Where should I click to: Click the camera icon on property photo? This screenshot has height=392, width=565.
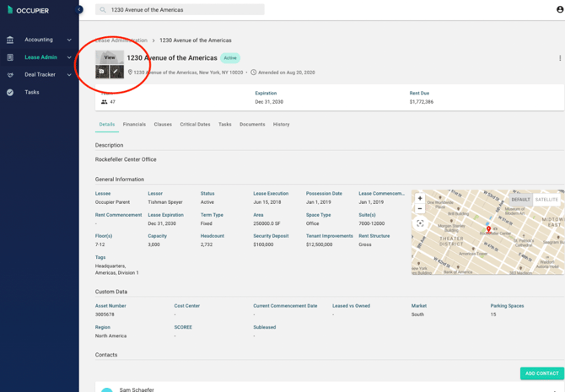[x=102, y=72]
